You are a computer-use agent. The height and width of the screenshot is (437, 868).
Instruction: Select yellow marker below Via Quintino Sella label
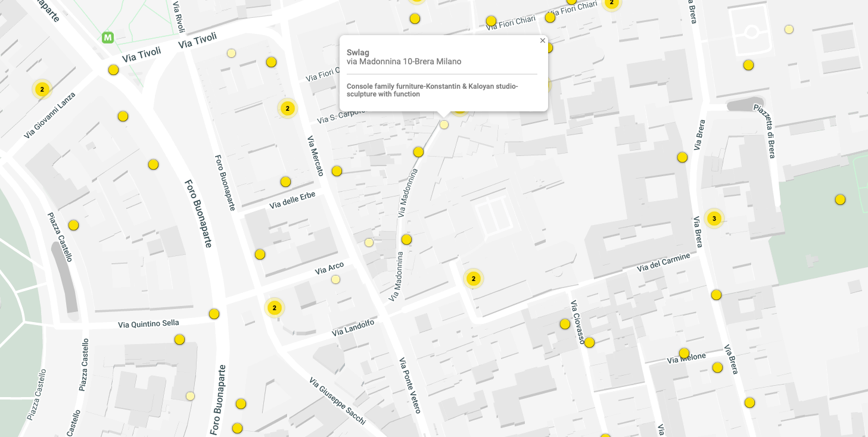coord(179,339)
